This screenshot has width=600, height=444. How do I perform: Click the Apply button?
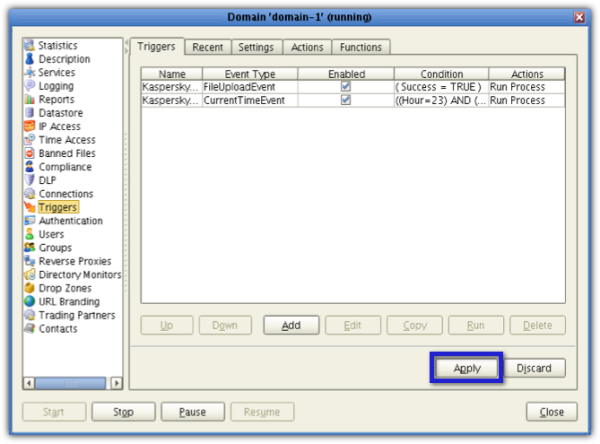(x=467, y=368)
